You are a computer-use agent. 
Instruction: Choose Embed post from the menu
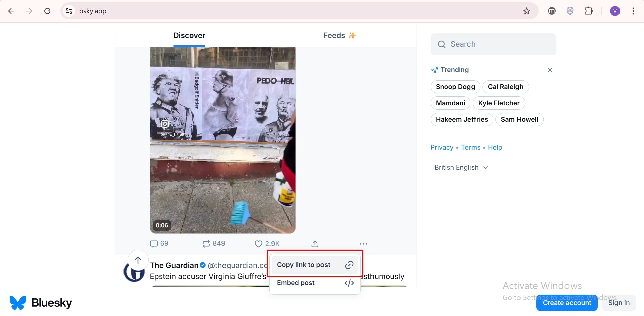pos(315,283)
